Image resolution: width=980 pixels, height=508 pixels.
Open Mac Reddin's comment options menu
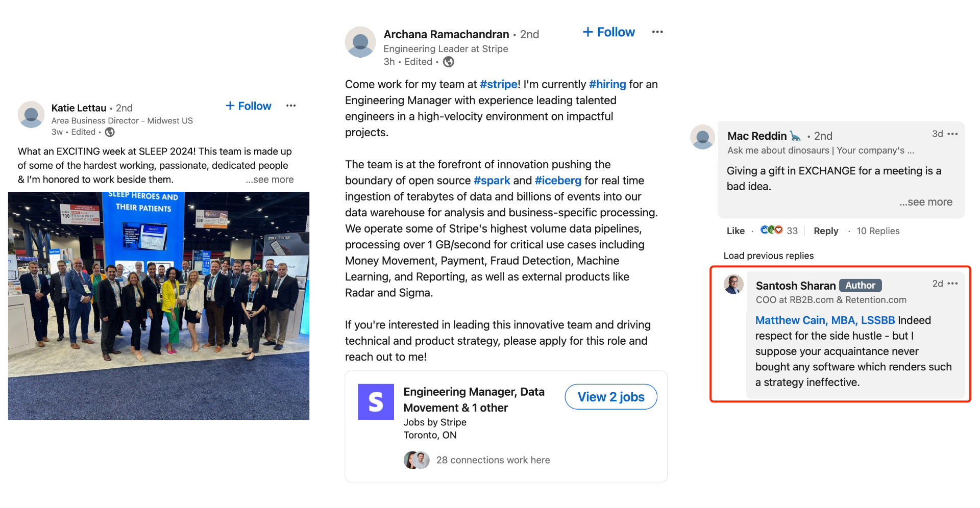pos(952,134)
